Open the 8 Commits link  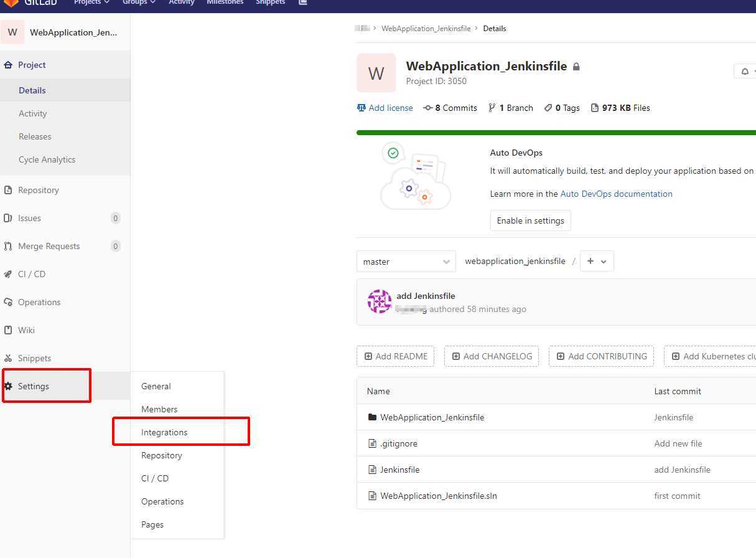[x=450, y=108]
